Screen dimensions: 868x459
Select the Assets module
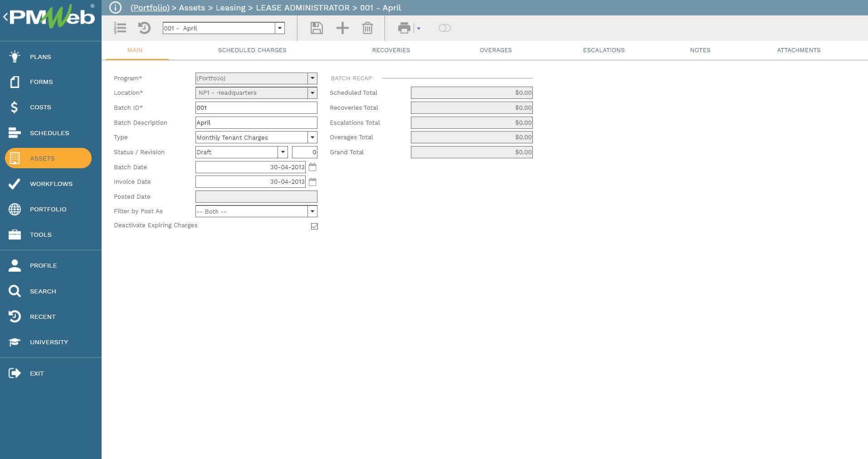(48, 158)
